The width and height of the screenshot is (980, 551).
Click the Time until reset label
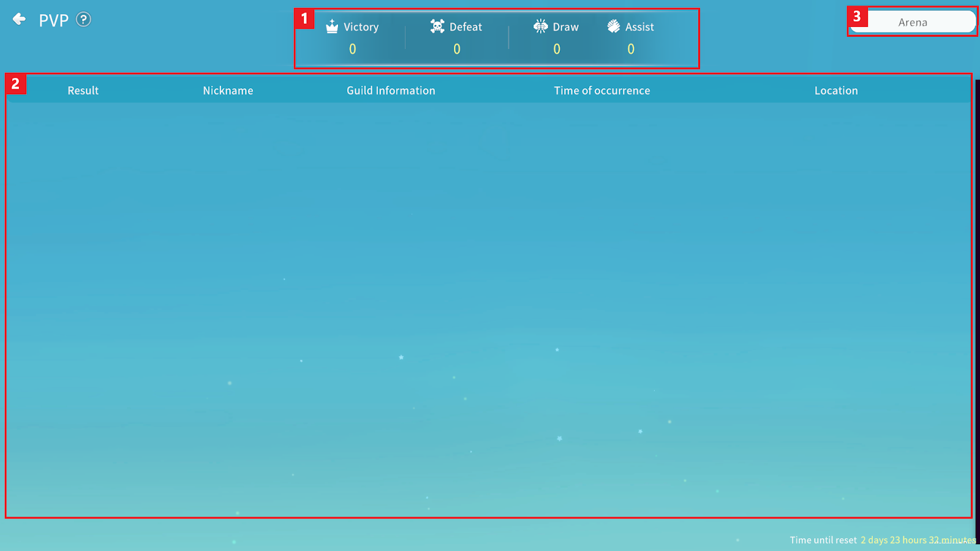(823, 540)
